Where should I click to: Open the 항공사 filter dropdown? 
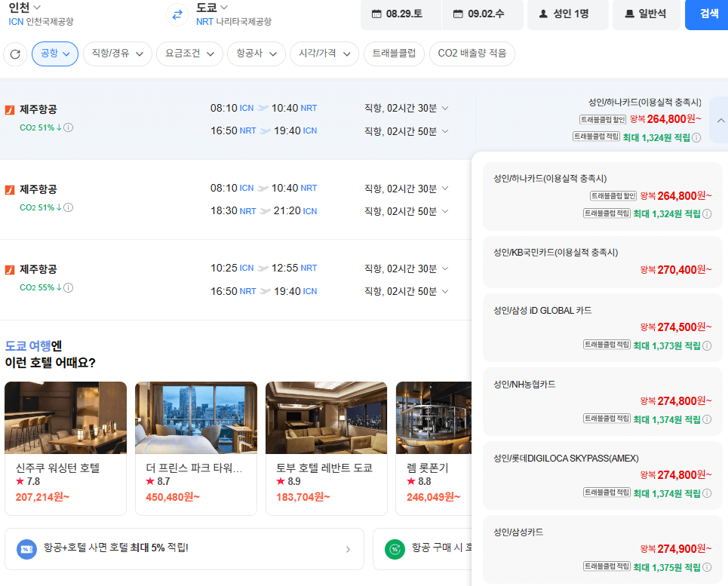click(256, 54)
